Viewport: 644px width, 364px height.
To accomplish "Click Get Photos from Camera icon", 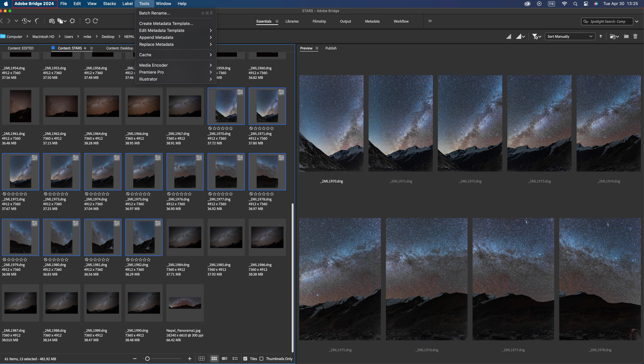I will (x=52, y=21).
